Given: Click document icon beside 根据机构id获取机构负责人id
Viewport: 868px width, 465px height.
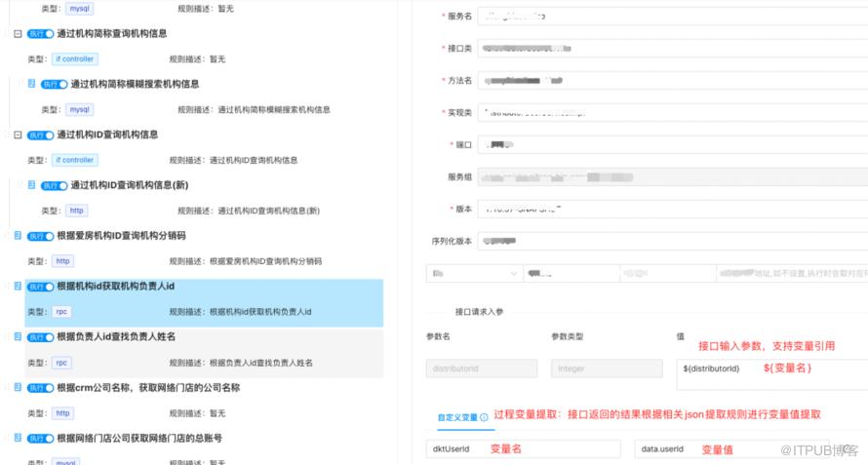Looking at the screenshot, I should click(19, 287).
